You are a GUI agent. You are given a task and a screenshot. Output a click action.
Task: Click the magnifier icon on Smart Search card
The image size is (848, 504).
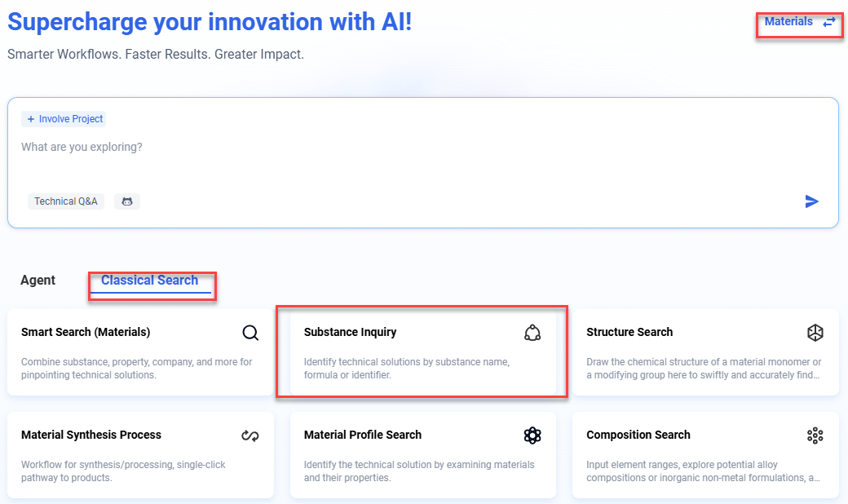(250, 333)
